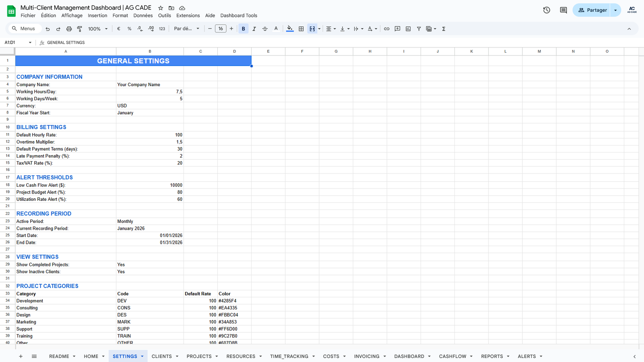The image size is (644, 362).
Task: Expand the font family dropdown
Action: [186, 29]
